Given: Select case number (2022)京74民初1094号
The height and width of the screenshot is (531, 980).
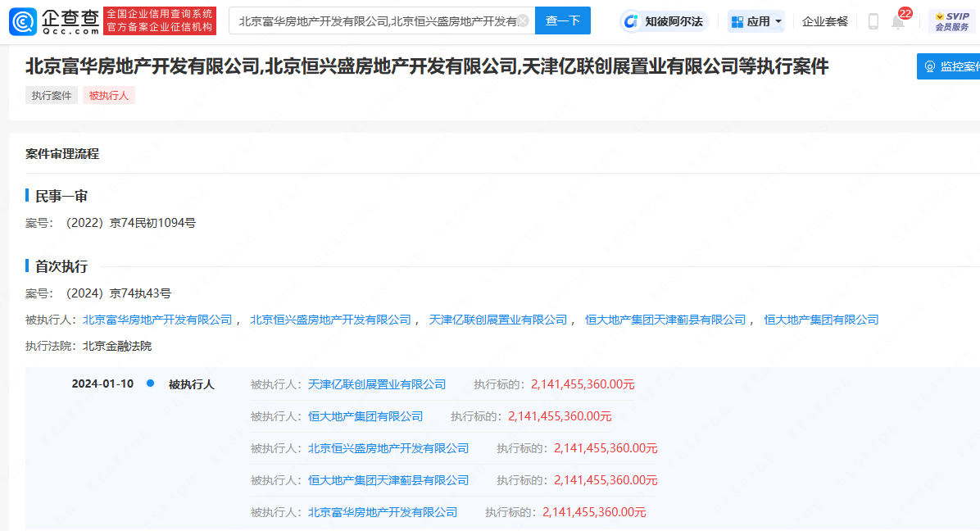Looking at the screenshot, I should (x=130, y=223).
